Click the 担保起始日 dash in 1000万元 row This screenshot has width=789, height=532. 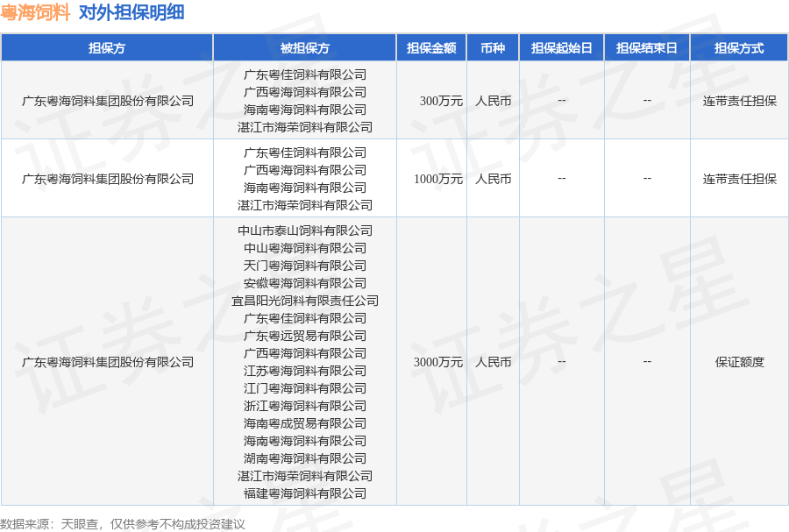(x=562, y=179)
